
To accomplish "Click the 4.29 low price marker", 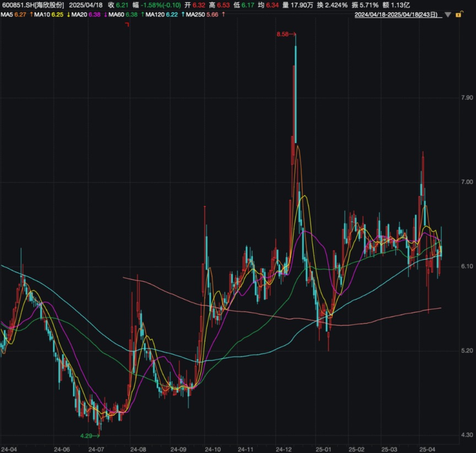I will point(87,435).
